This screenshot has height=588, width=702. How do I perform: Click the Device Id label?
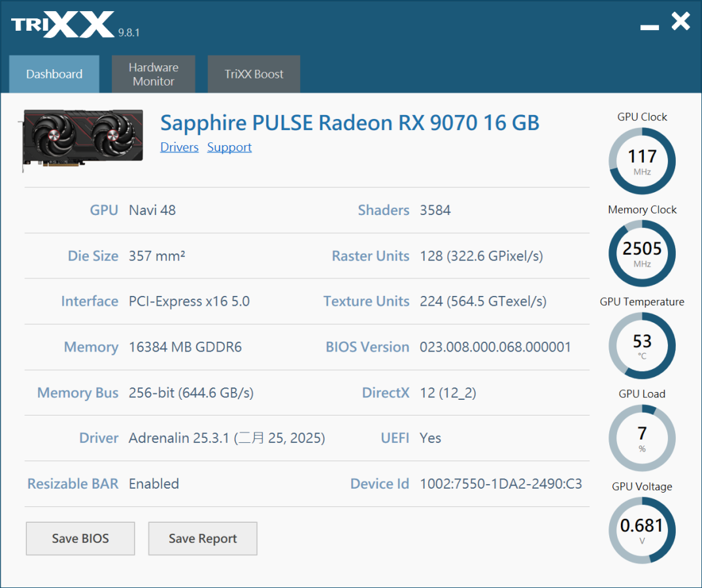pyautogui.click(x=380, y=483)
